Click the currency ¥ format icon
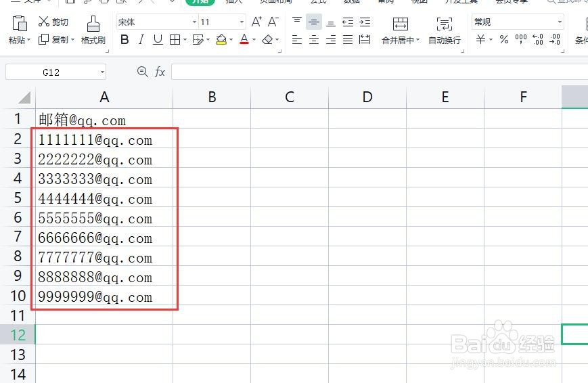This screenshot has width=588, height=383. (480, 39)
